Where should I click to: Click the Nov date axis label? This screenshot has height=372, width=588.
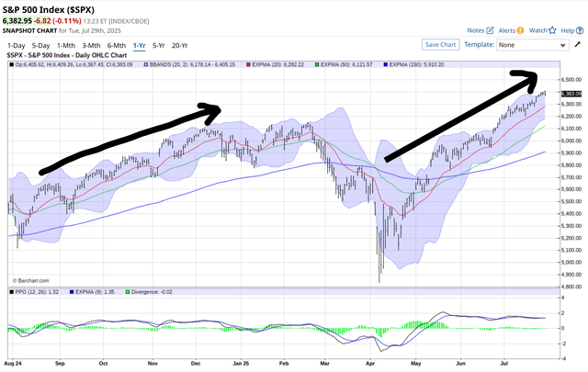[153, 364]
